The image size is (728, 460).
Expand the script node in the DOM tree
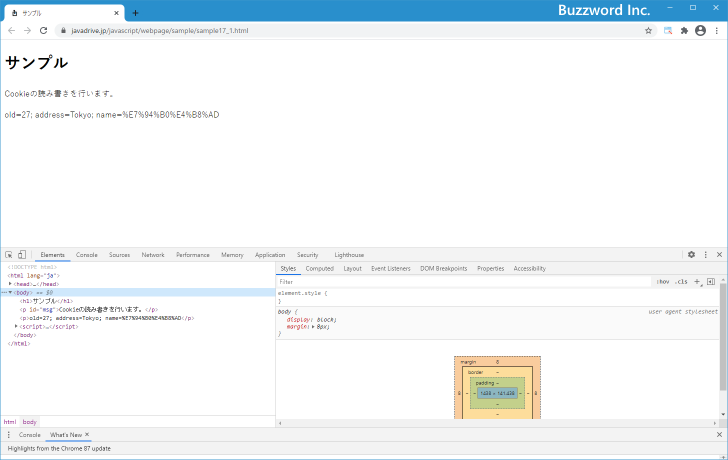tap(16, 326)
